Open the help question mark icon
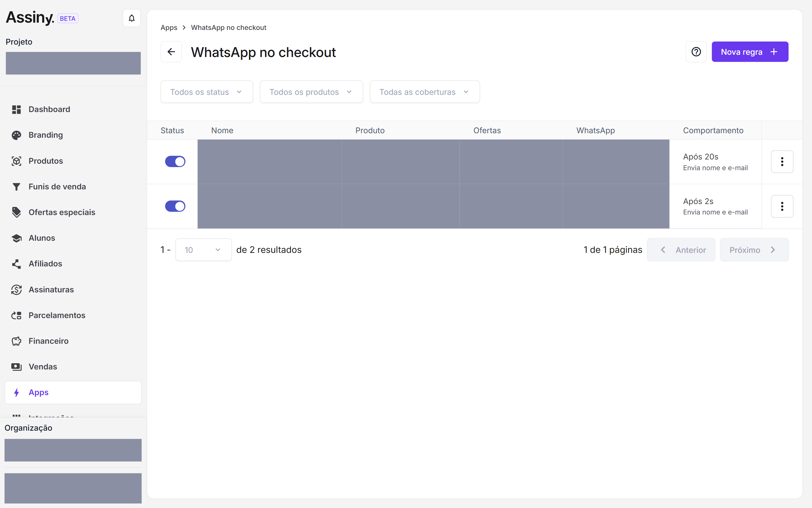Viewport: 812px width, 508px height. click(x=696, y=52)
